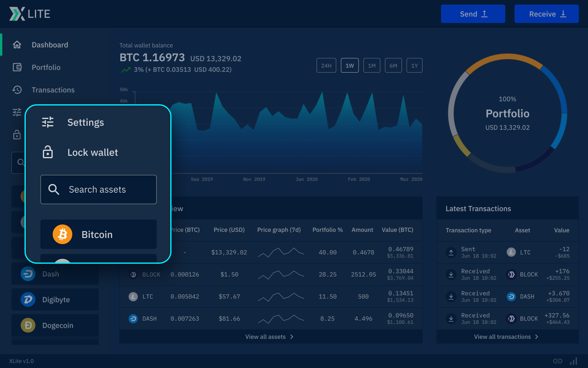Click the signal bars icon in status bar
Image resolution: width=588 pixels, height=368 pixels.
(x=574, y=361)
